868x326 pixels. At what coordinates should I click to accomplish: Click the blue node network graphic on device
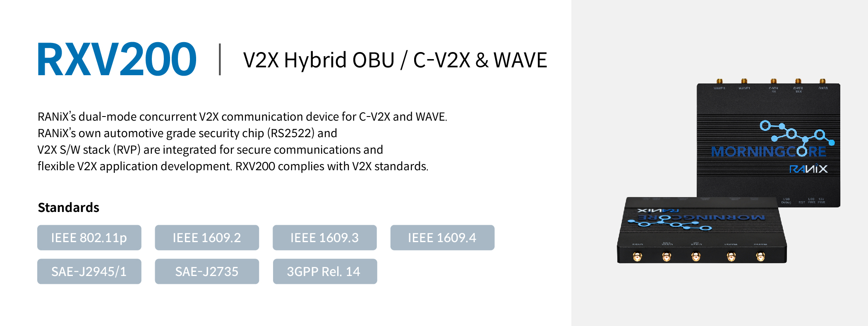click(797, 133)
